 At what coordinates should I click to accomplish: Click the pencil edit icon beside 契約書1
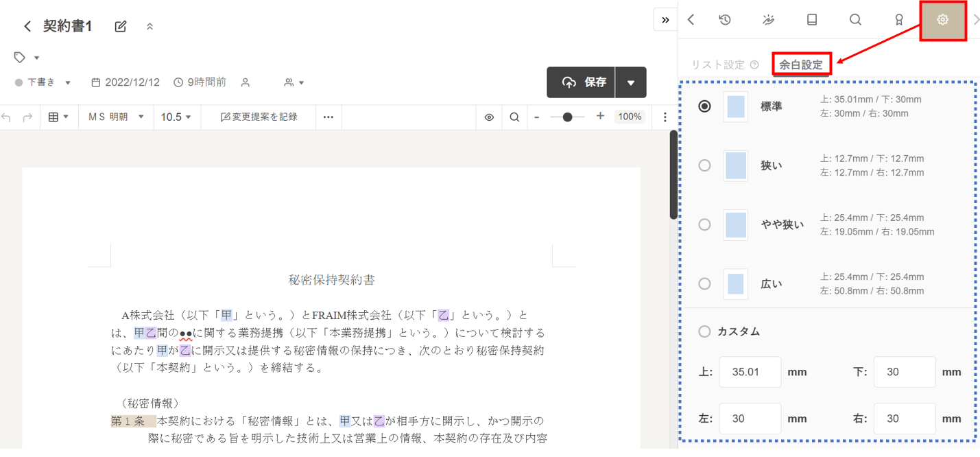tap(121, 26)
